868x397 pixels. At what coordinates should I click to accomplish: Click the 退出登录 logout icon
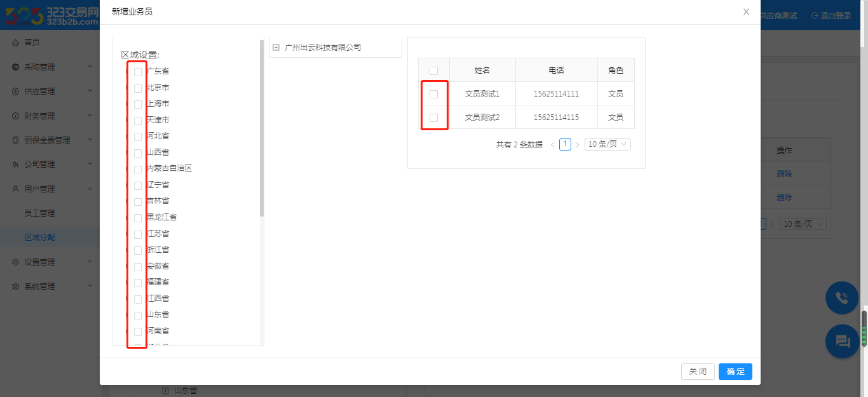(815, 16)
